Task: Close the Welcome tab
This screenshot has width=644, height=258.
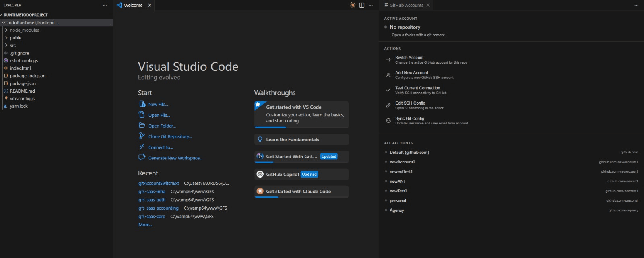Action: pyautogui.click(x=149, y=5)
